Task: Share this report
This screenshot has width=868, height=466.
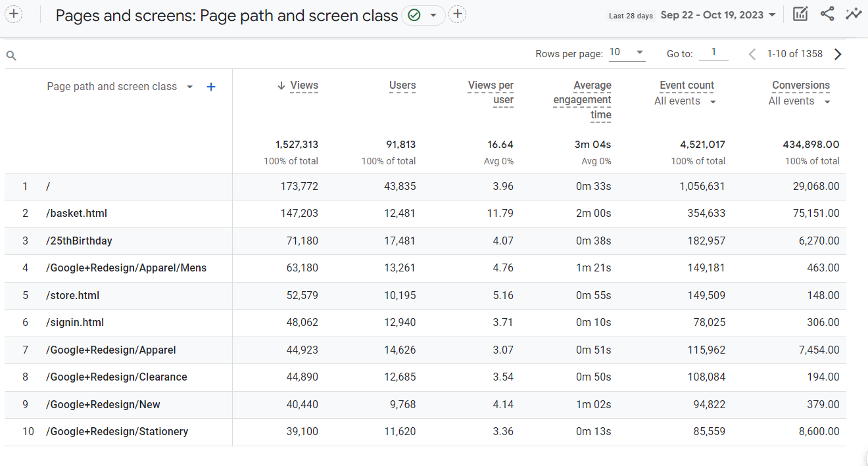Action: (x=827, y=13)
